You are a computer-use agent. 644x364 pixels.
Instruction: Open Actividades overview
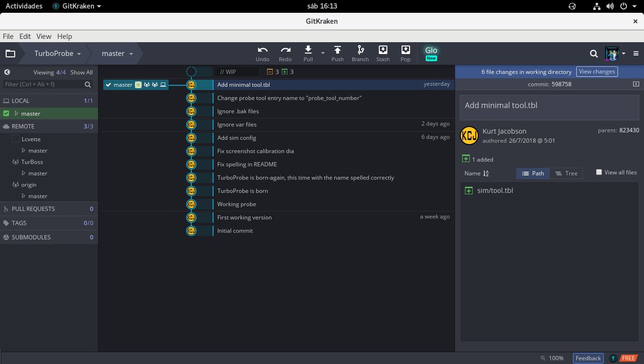click(24, 6)
